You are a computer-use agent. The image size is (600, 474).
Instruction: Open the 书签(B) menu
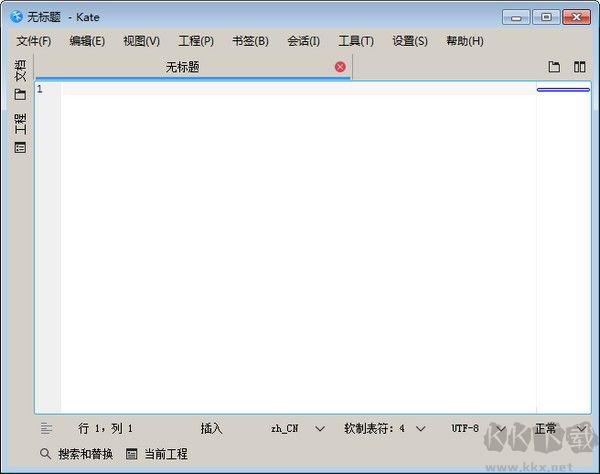251,41
